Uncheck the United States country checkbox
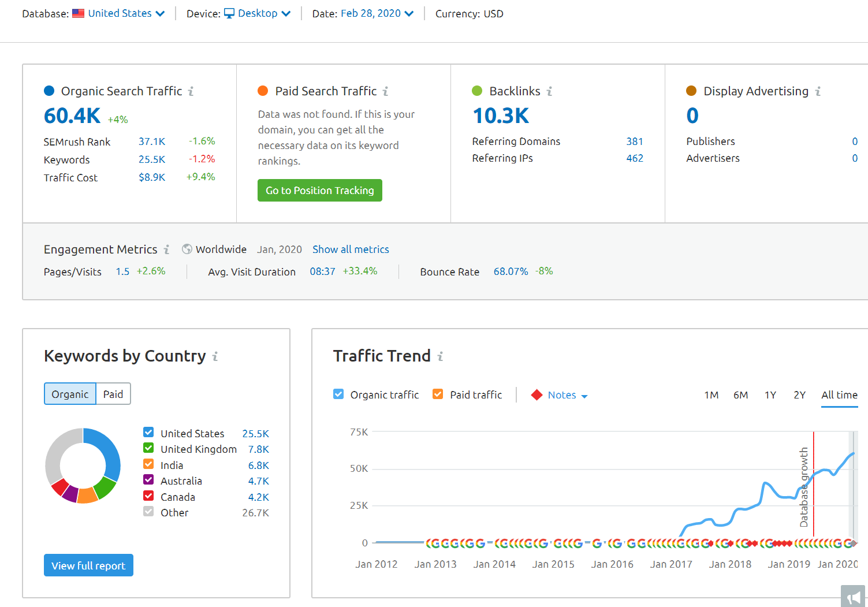Viewport: 868px width, 607px height. pos(148,432)
